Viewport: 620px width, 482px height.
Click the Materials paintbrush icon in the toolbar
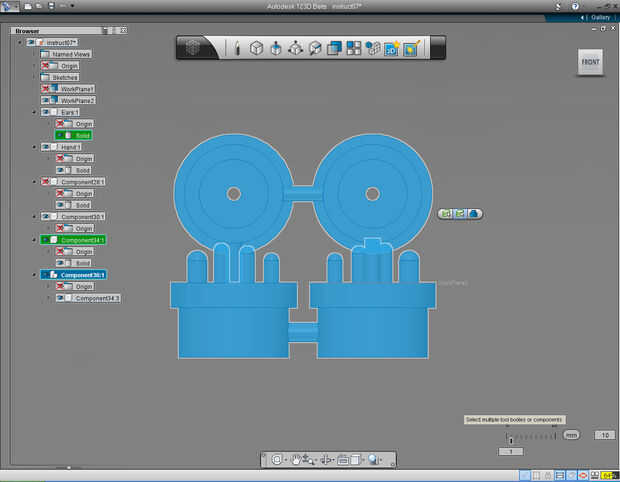point(412,48)
